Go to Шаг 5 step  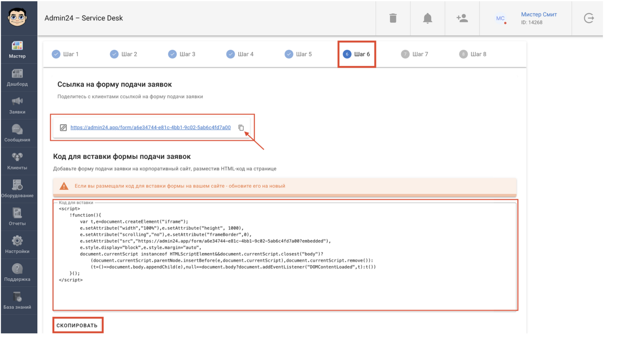pos(299,54)
